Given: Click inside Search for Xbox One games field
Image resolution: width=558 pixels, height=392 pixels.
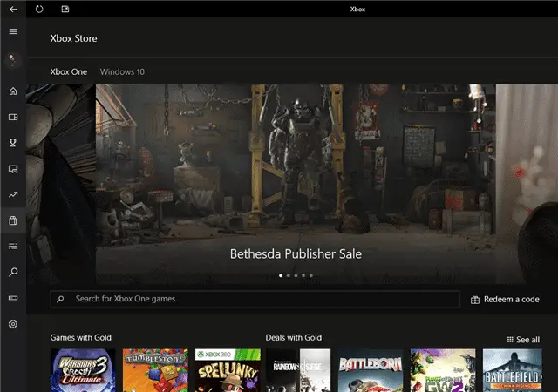Looking at the screenshot, I should 255,299.
